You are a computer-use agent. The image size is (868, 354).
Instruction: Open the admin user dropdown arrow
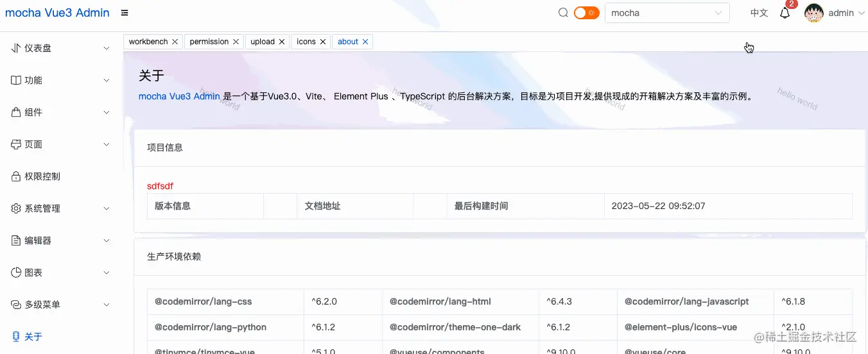pos(862,13)
